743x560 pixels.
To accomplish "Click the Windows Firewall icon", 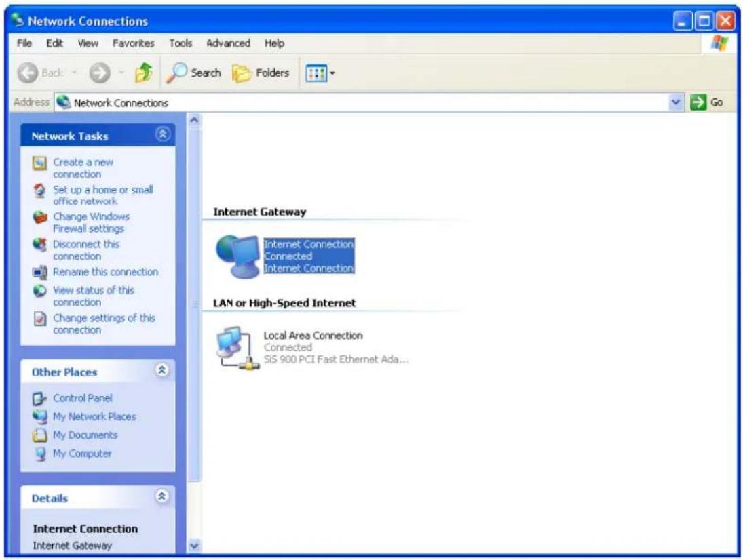I will tap(40, 217).
